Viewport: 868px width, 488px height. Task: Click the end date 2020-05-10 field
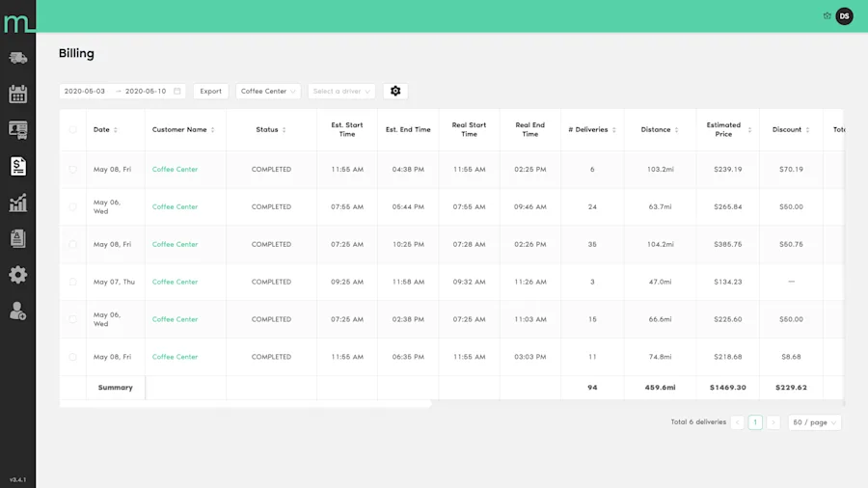coord(146,91)
